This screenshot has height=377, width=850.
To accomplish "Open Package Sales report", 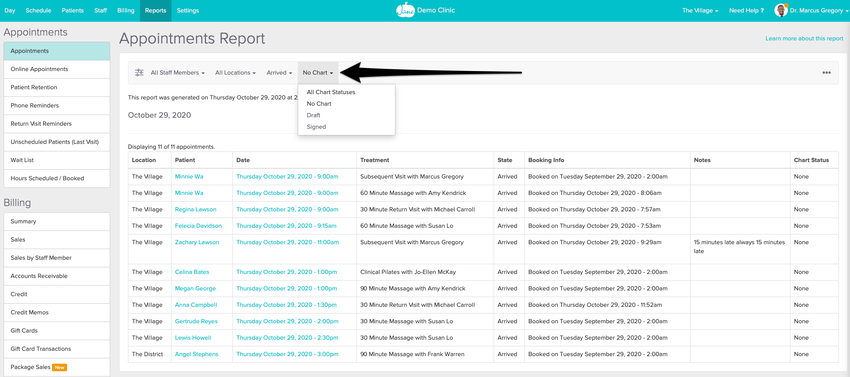I will (x=56, y=367).
